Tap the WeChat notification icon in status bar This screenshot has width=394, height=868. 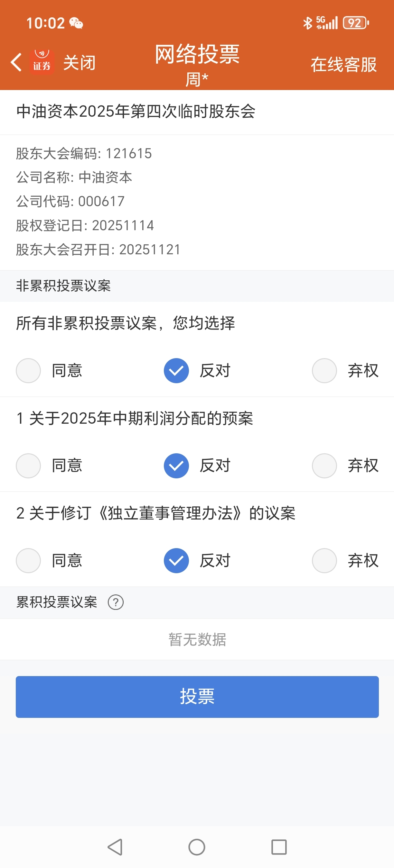[x=76, y=23]
